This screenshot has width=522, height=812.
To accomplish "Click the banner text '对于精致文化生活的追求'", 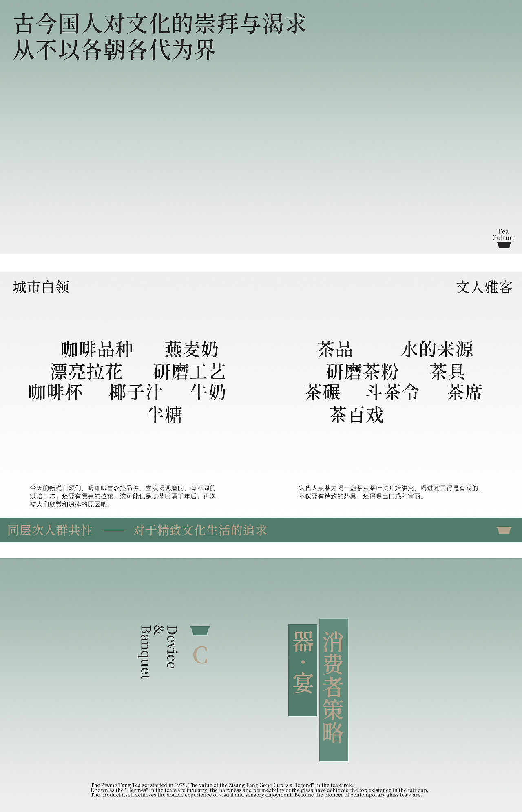I will (200, 530).
